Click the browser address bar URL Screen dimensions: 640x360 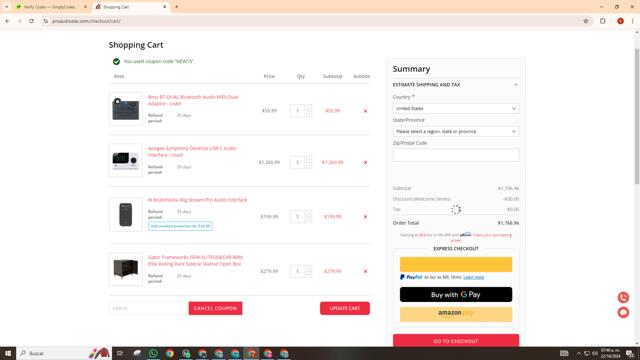click(86, 21)
